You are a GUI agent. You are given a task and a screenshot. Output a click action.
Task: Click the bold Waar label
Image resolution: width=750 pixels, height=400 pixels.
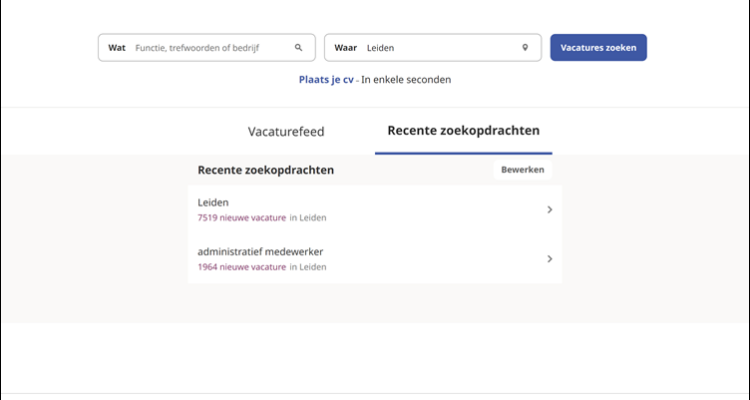pos(346,47)
